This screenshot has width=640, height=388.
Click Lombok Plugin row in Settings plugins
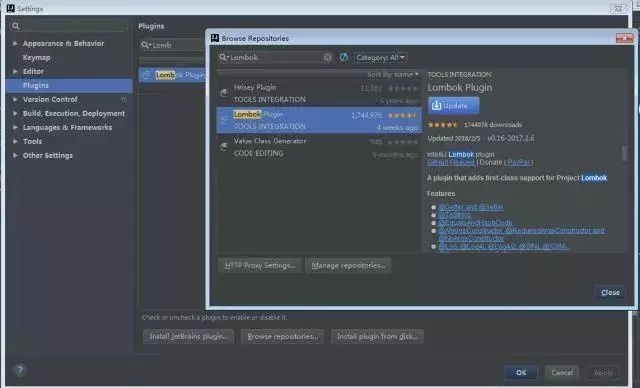(x=173, y=75)
